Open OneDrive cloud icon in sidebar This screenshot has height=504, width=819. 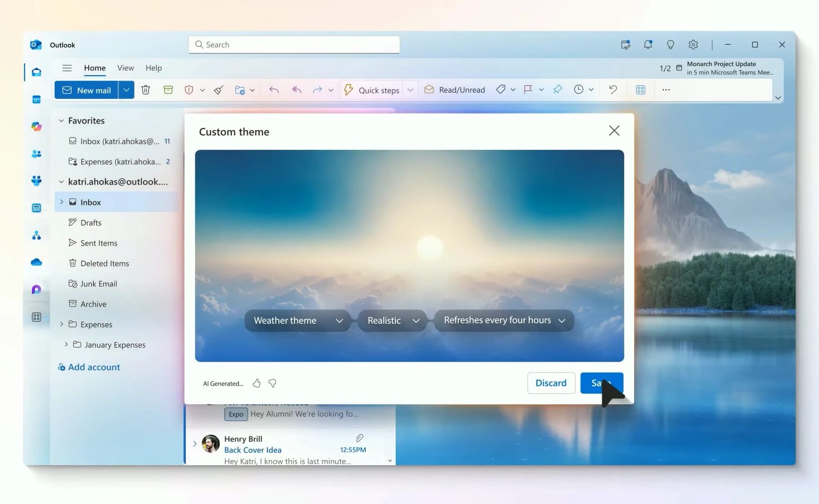click(37, 263)
